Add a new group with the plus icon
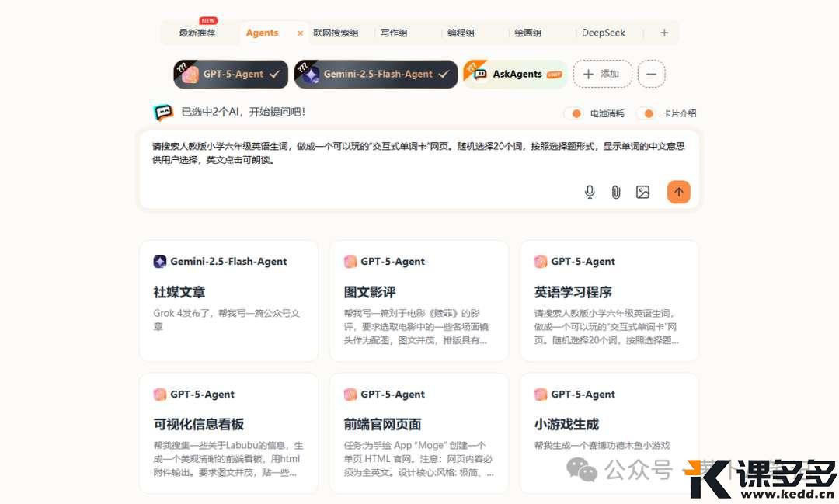 point(664,33)
